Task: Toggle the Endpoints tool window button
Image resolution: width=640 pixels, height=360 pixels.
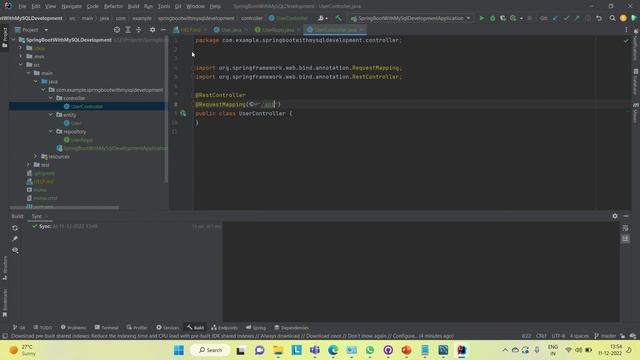Action: click(x=224, y=328)
